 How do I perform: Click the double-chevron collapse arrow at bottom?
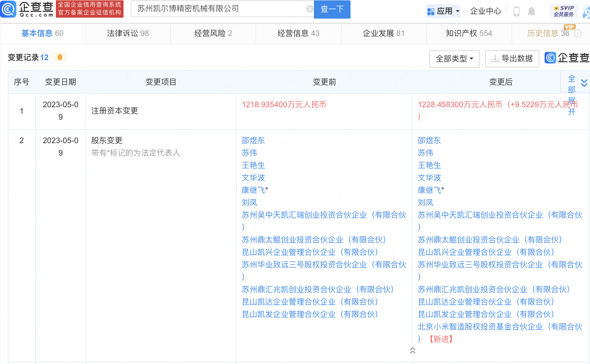coord(413,351)
